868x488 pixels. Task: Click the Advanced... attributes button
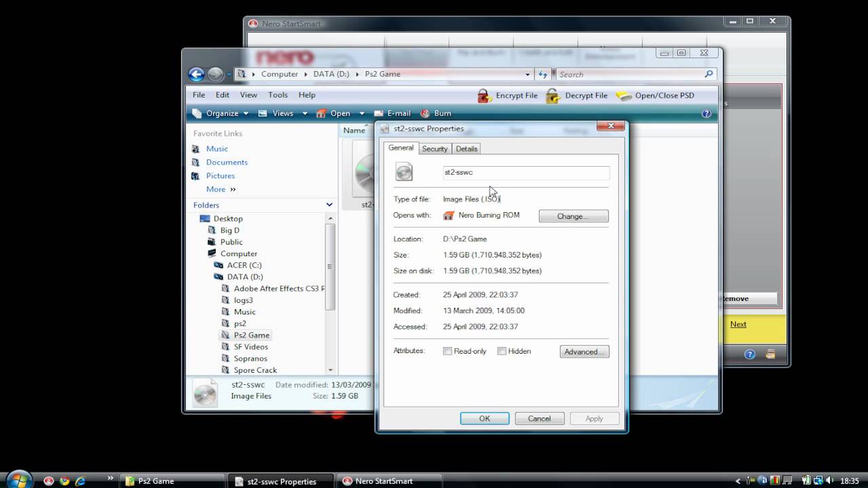pos(584,351)
